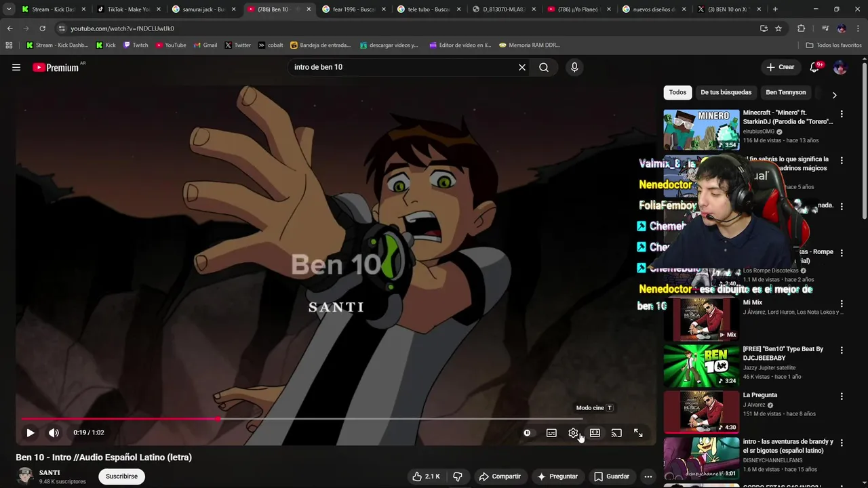Image resolution: width=868 pixels, height=488 pixels.
Task: Run search with the magnifier button
Action: coord(544,67)
